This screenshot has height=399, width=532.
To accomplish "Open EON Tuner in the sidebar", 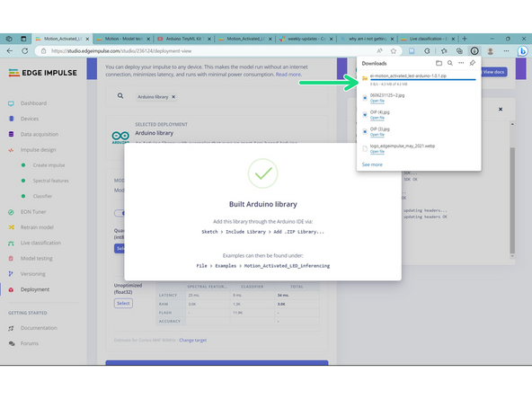I will click(x=33, y=212).
